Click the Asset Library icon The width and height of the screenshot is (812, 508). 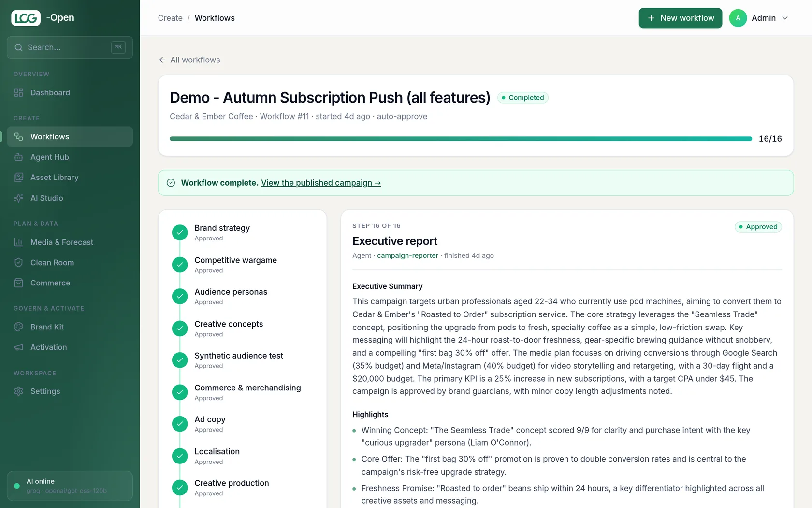tap(19, 178)
